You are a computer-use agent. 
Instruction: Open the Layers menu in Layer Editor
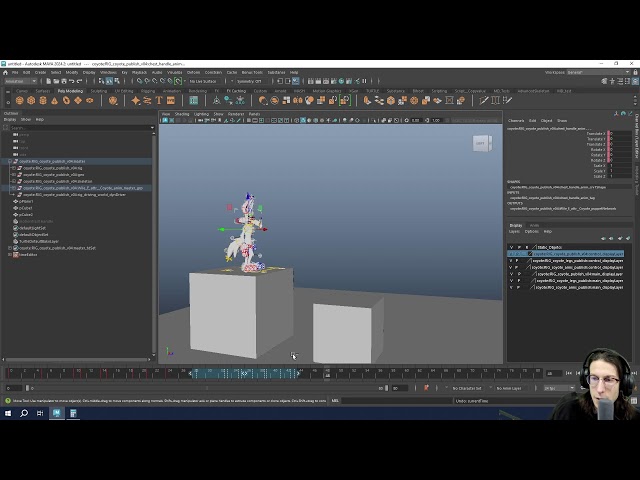tap(514, 231)
